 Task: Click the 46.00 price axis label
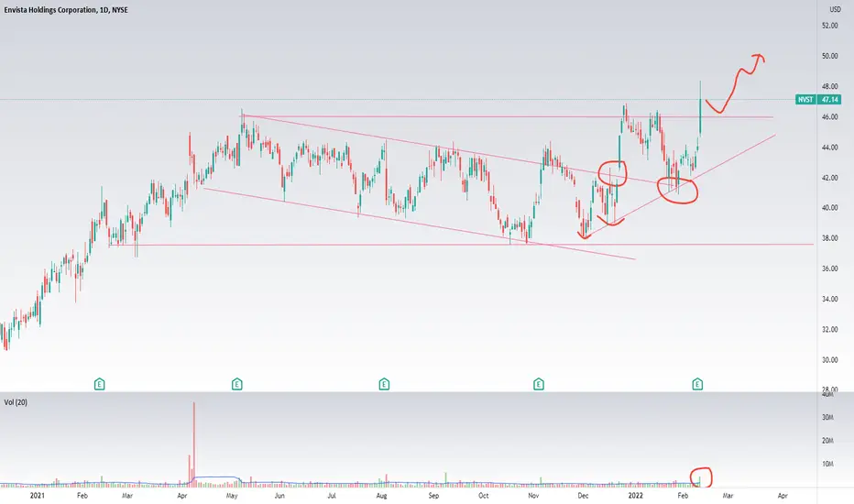(830, 116)
